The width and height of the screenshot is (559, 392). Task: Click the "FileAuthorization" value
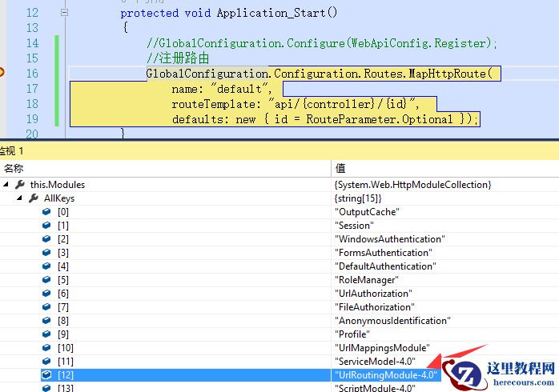375,307
